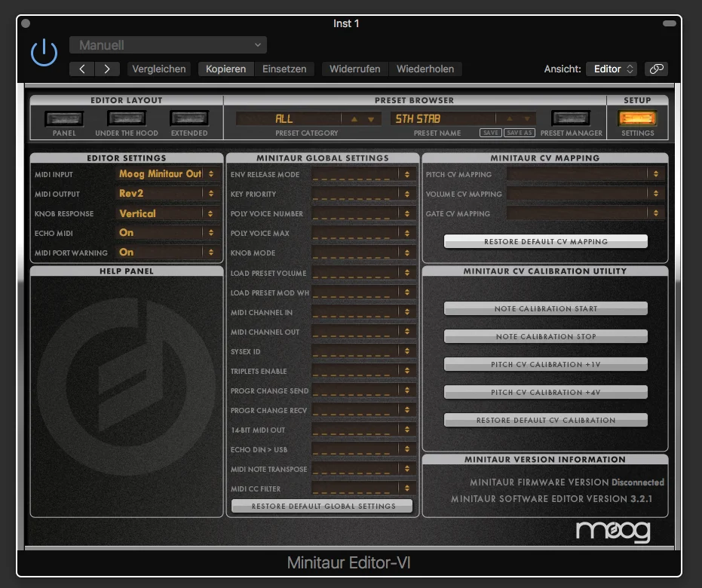Open the Manuell preset dropdown

click(x=168, y=45)
